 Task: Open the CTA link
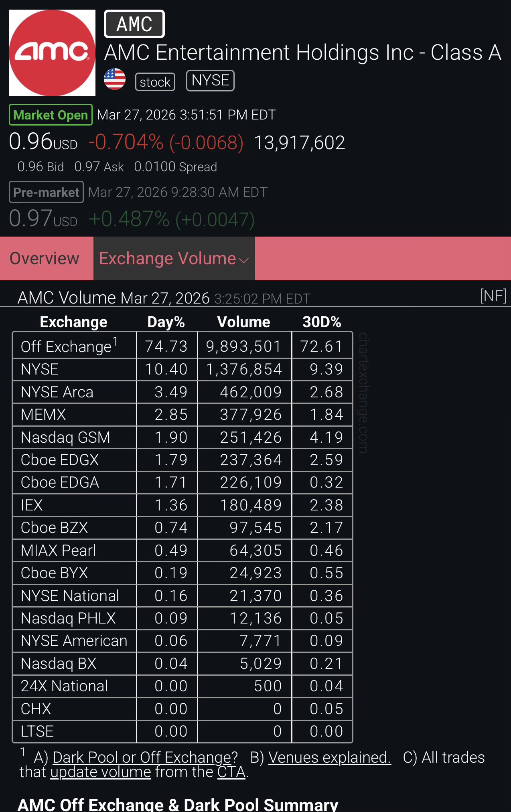[231, 772]
